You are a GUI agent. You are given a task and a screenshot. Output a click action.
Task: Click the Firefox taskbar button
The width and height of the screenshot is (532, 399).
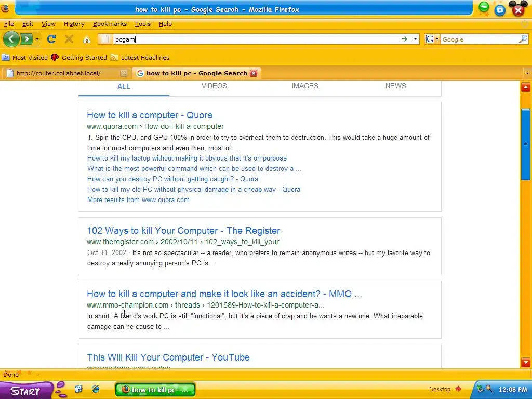[155, 390]
